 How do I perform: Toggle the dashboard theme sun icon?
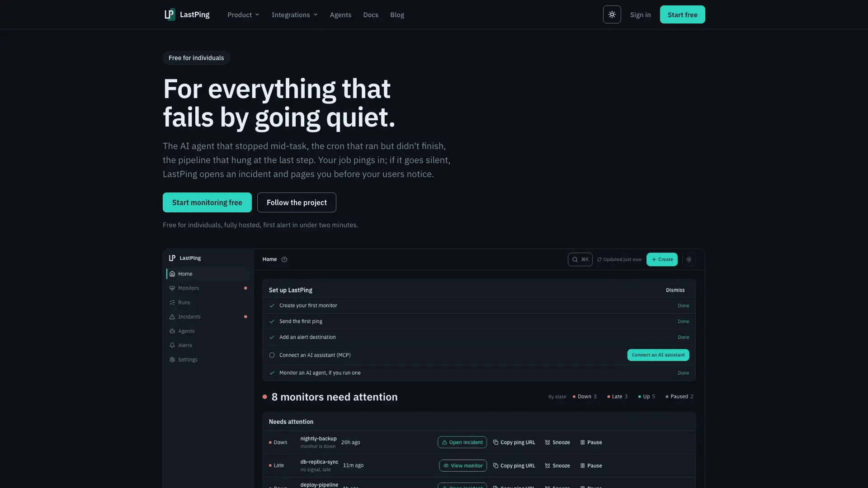689,259
